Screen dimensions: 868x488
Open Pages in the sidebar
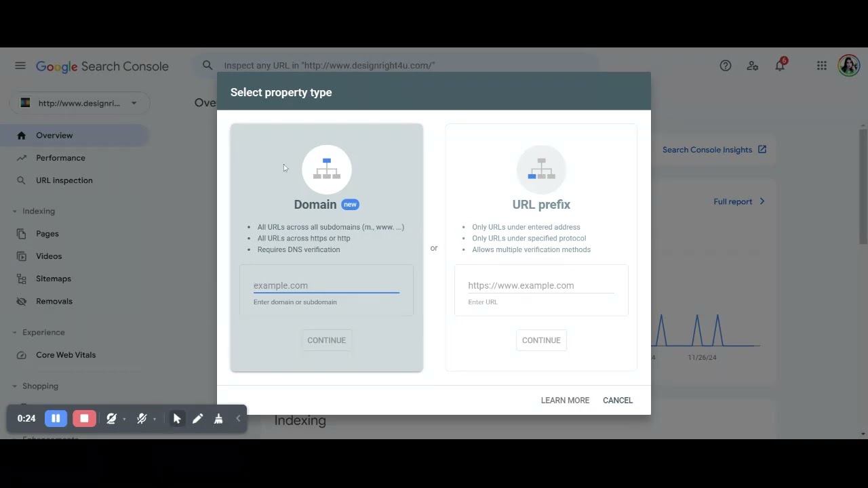click(x=75, y=234)
